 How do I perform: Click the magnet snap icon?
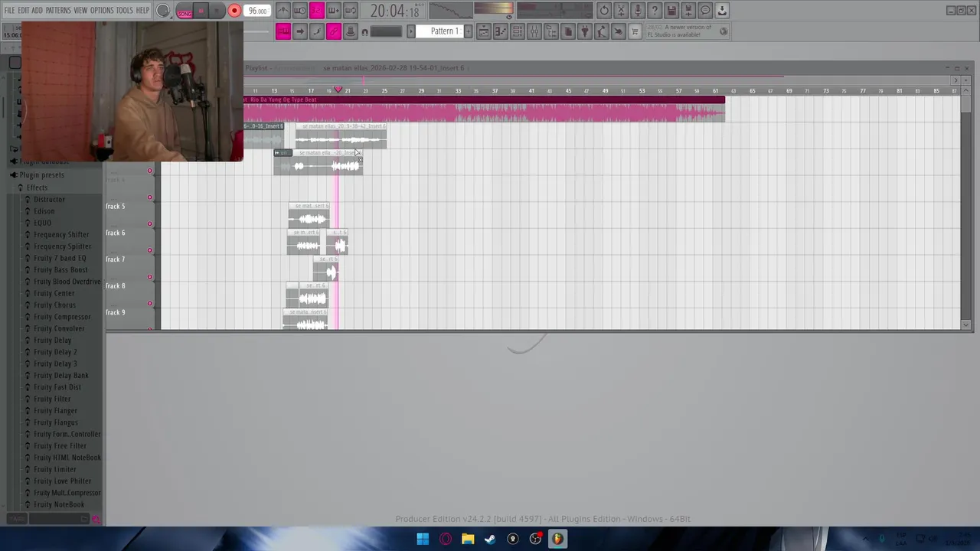[x=364, y=31]
